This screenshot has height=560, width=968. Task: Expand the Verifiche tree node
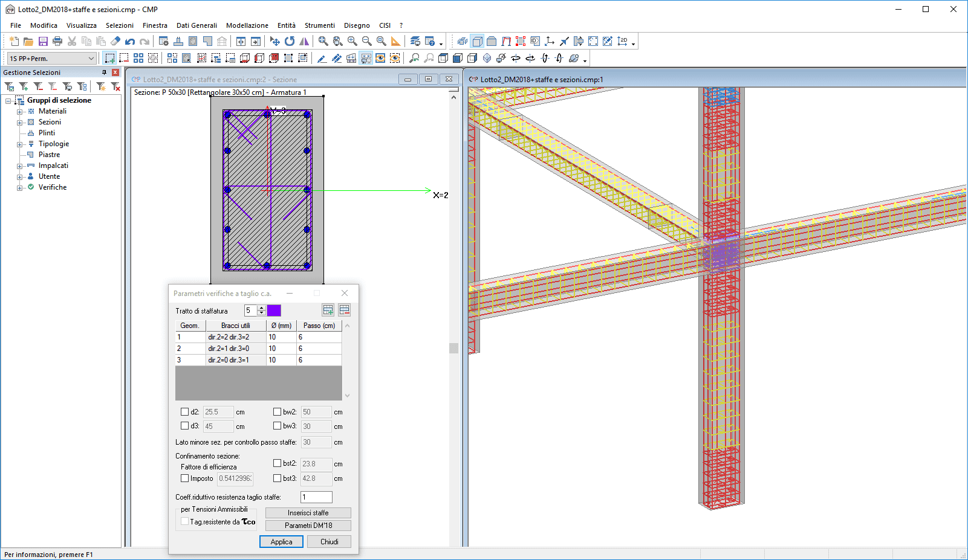tap(20, 188)
